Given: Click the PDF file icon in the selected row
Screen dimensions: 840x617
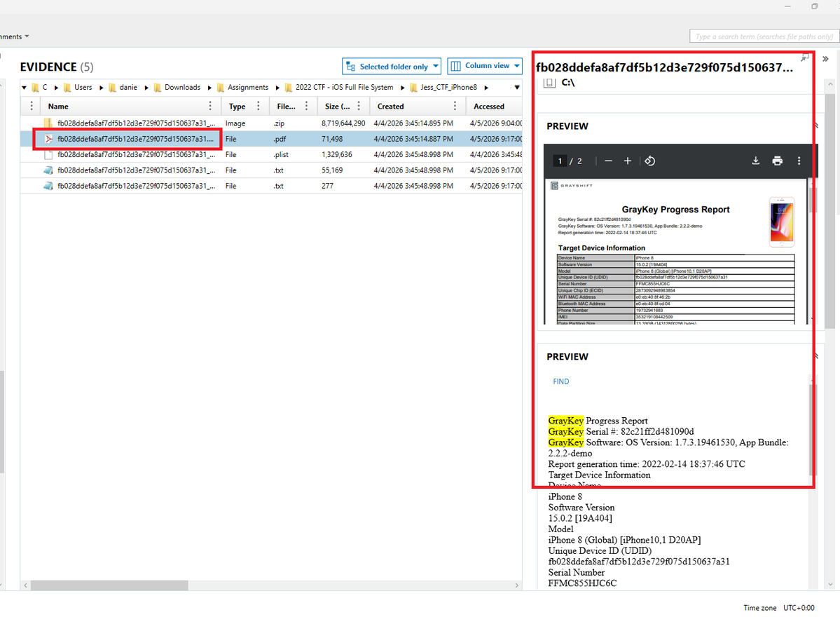Looking at the screenshot, I should tap(48, 139).
